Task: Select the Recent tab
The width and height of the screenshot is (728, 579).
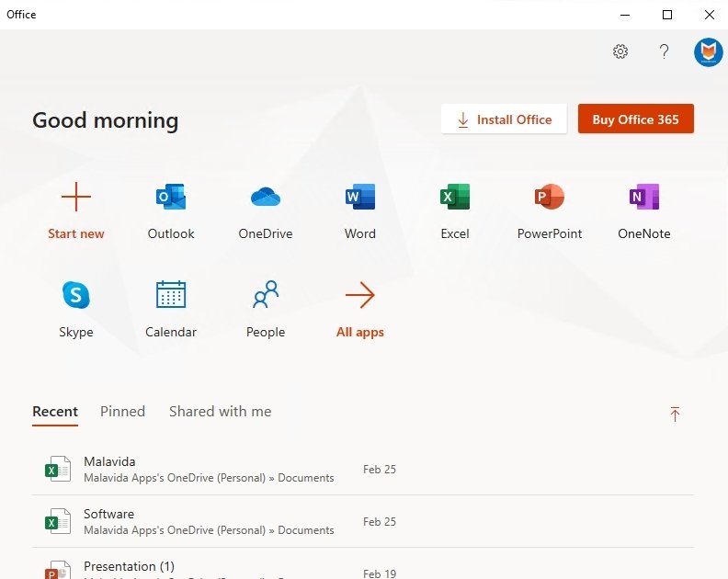Action: pyautogui.click(x=55, y=412)
